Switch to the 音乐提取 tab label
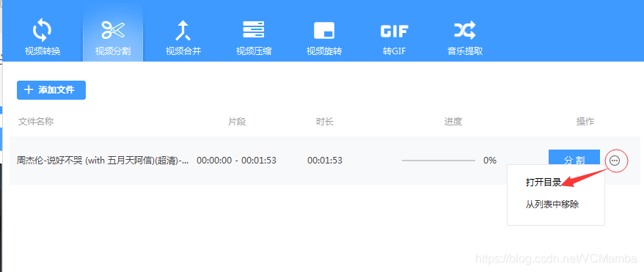The width and height of the screenshot is (644, 272). [x=464, y=51]
